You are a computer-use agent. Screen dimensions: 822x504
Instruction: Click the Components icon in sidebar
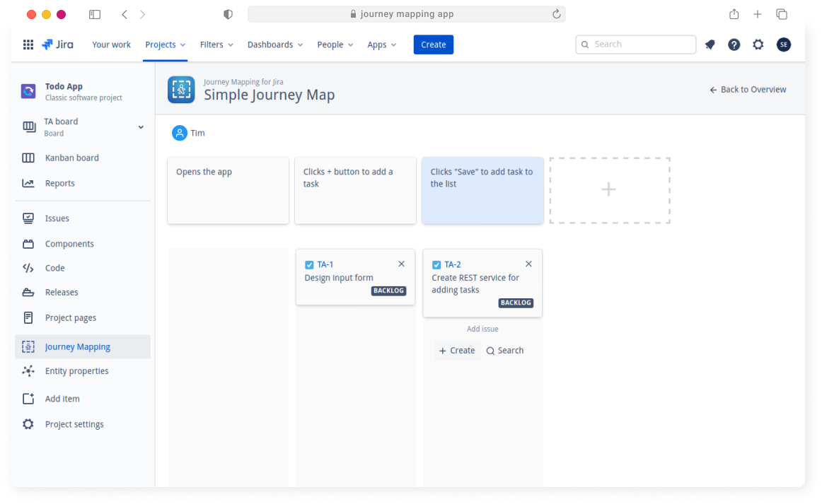point(28,244)
